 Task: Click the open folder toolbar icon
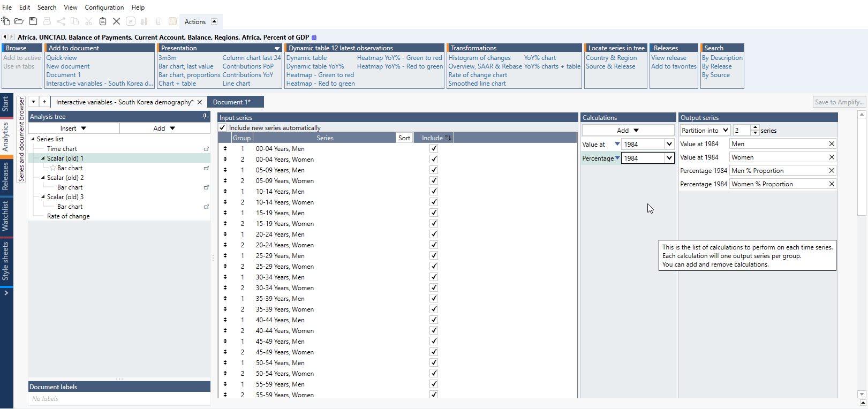[x=19, y=21]
